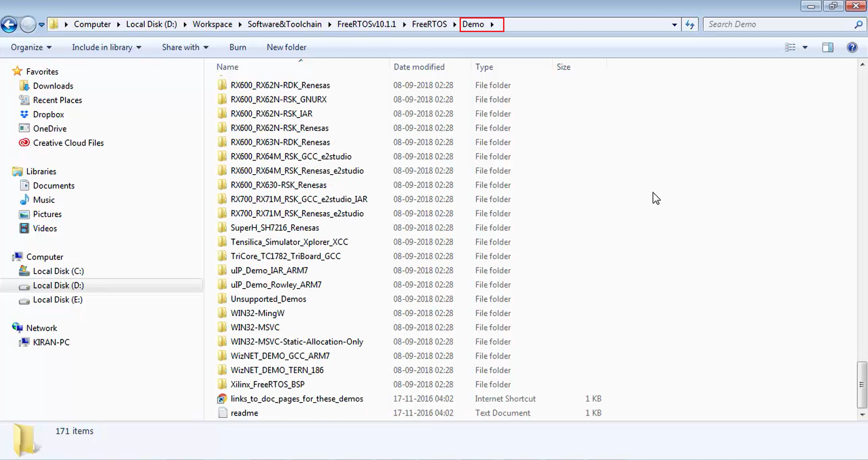Image resolution: width=868 pixels, height=460 pixels.
Task: Click the search magnifier icon
Action: 858,24
